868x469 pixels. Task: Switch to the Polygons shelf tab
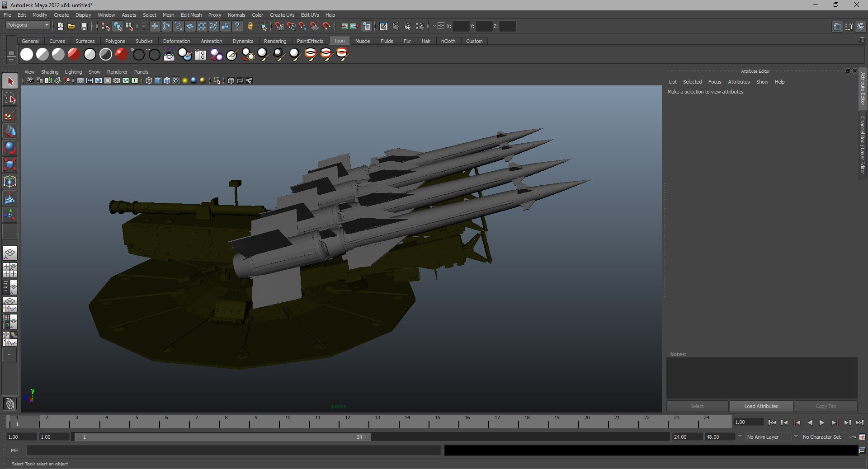pos(115,41)
